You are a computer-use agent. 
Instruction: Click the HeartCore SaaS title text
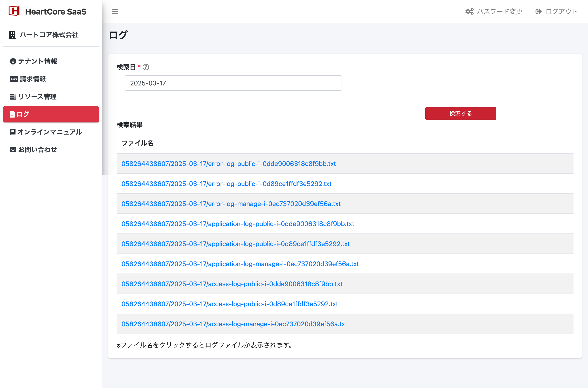coord(56,12)
